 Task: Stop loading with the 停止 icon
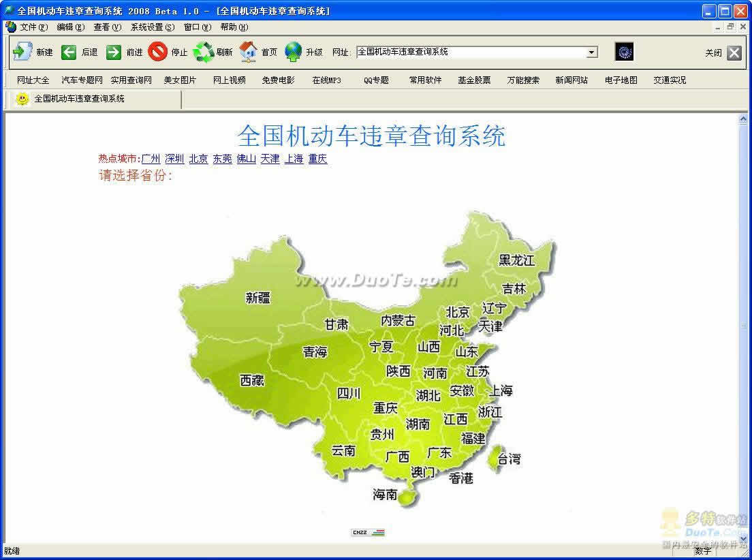[158, 52]
